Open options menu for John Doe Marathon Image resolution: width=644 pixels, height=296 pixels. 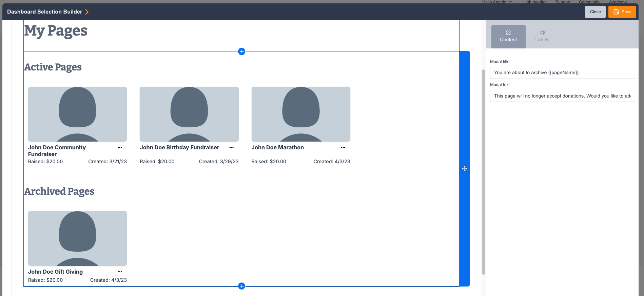click(x=343, y=148)
